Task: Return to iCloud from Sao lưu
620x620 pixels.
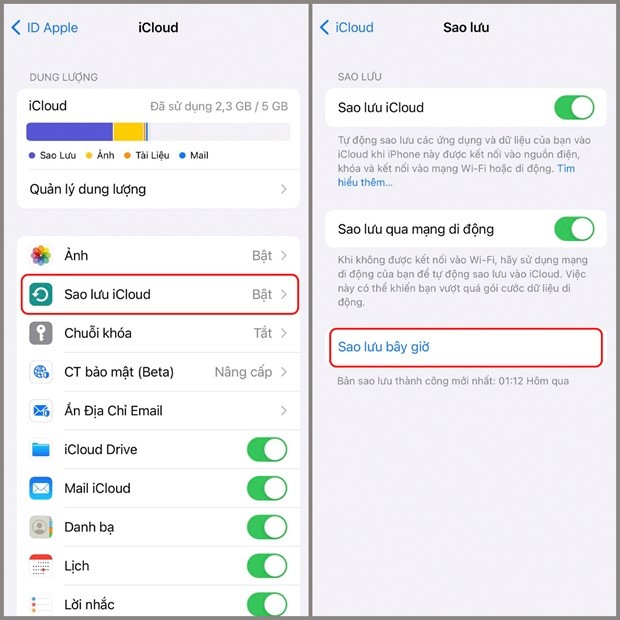Action: 347,27
